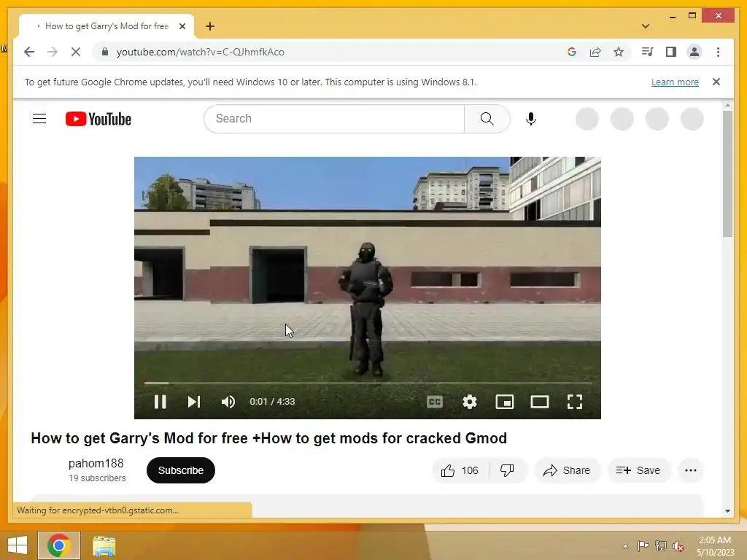Click the address bar URL

pyautogui.click(x=200, y=52)
